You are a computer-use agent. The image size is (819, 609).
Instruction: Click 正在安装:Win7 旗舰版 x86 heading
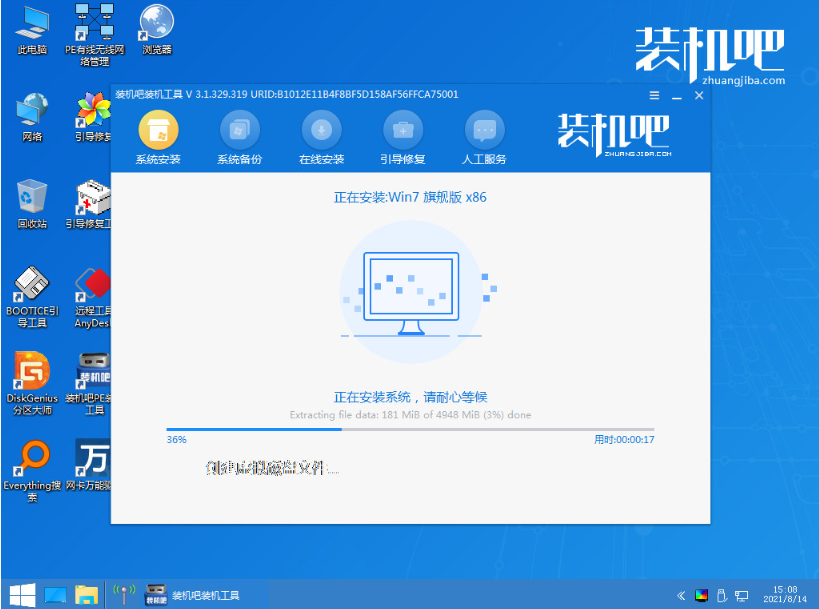coord(410,197)
